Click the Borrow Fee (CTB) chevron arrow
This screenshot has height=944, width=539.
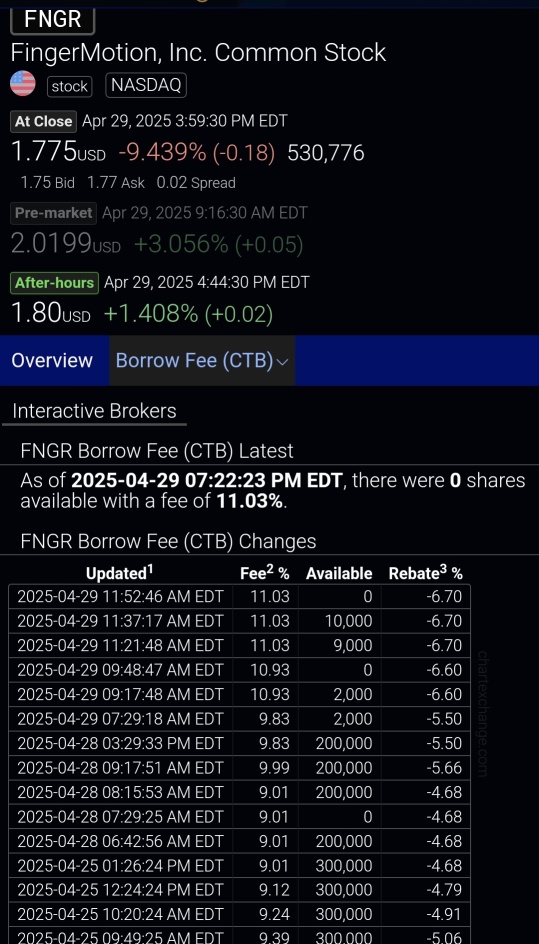tap(283, 362)
